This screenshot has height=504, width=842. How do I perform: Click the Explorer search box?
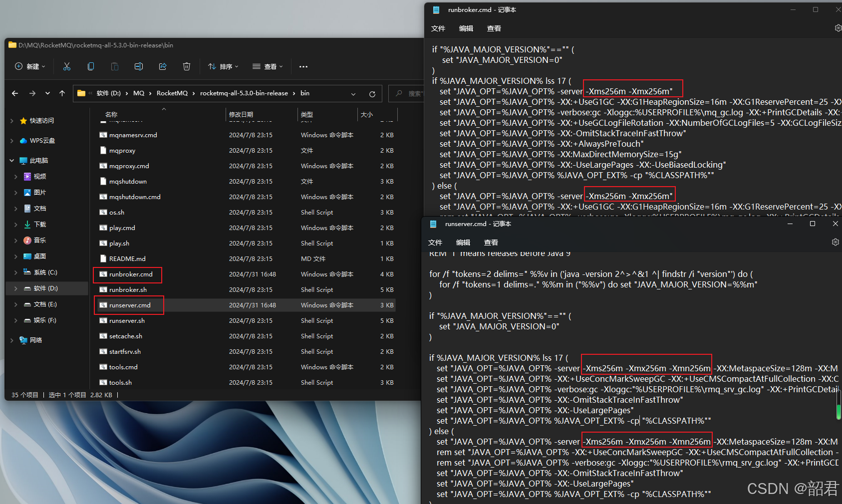pyautogui.click(x=406, y=93)
